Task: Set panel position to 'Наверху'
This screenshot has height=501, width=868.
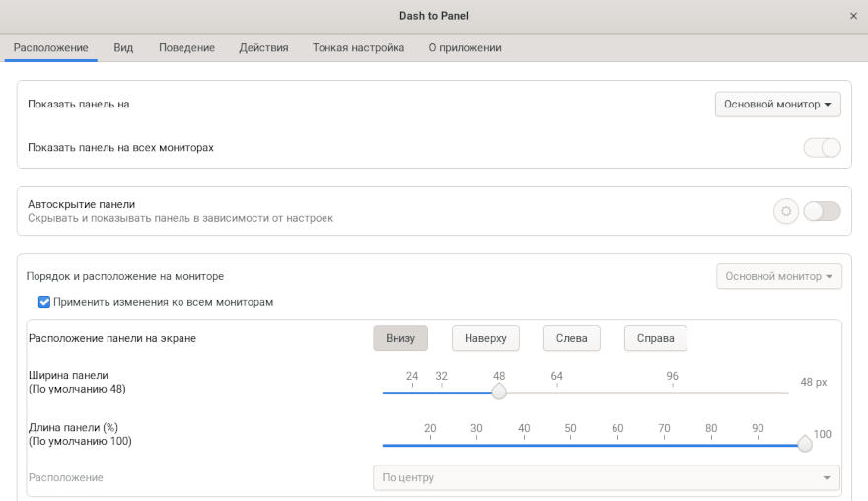Action: [x=485, y=338]
